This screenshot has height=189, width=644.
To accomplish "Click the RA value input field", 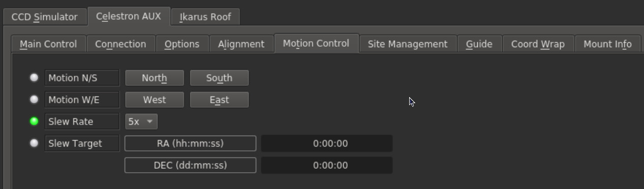I will pos(327,143).
